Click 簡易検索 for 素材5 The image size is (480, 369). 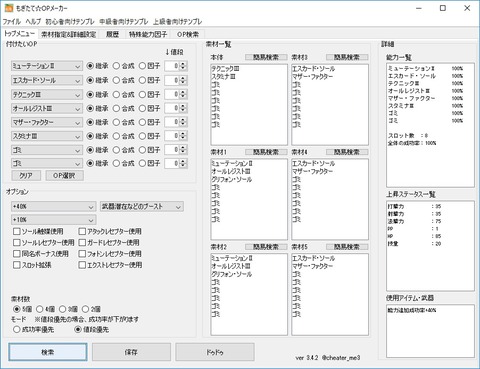coord(347,247)
